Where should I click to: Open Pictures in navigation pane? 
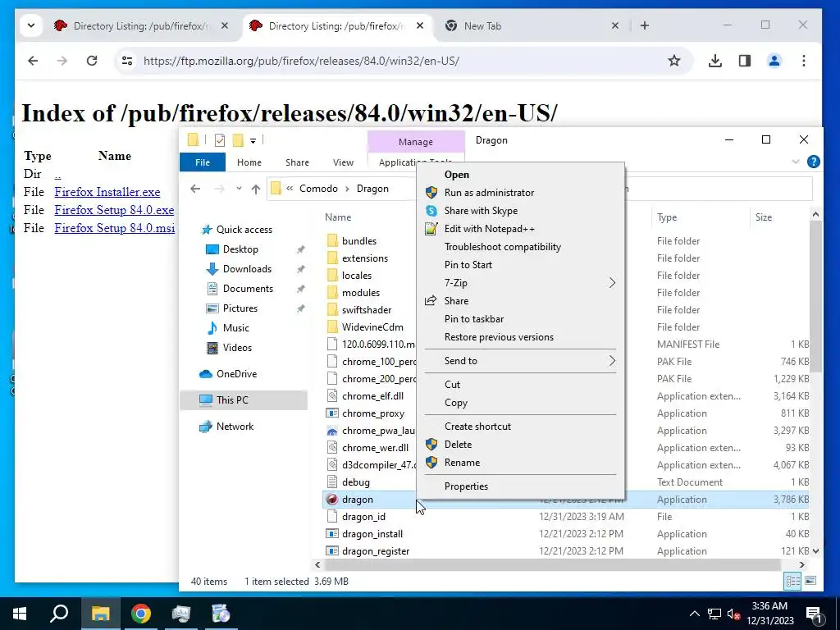coord(240,308)
